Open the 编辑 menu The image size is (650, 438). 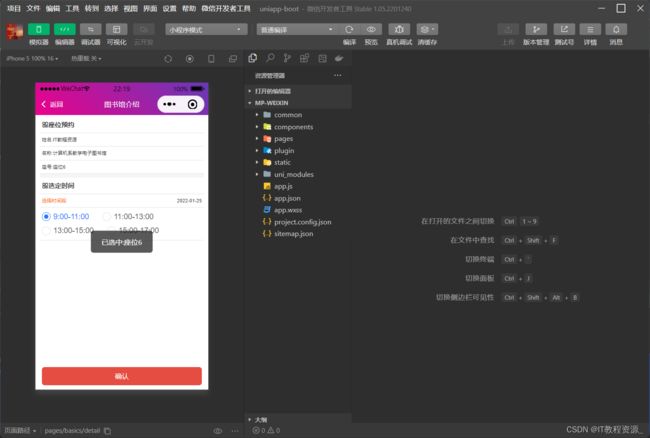click(53, 8)
